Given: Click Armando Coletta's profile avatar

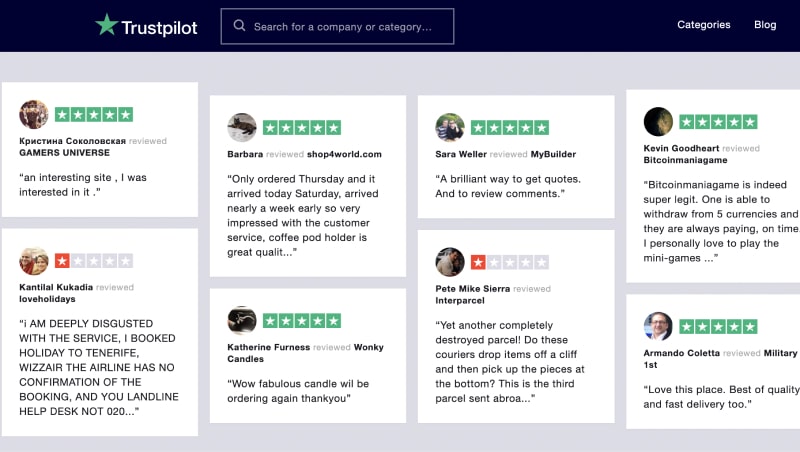Looking at the screenshot, I should (x=658, y=326).
